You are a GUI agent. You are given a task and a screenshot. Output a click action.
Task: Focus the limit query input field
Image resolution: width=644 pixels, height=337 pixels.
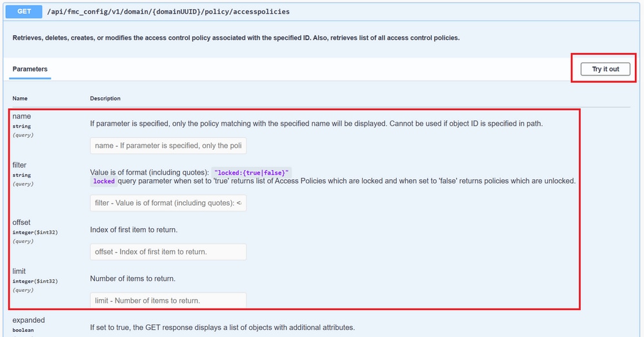168,300
